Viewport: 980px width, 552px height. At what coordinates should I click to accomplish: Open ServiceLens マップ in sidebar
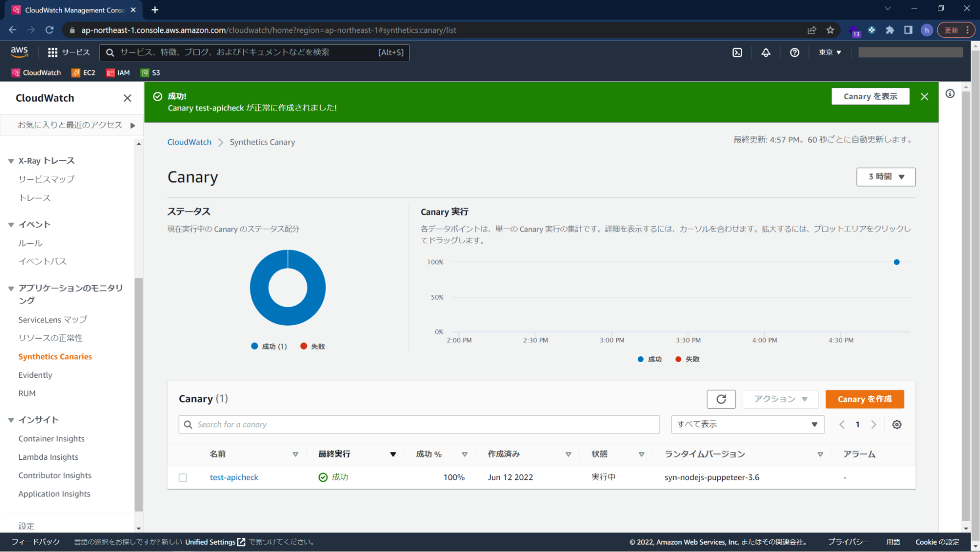click(x=53, y=320)
